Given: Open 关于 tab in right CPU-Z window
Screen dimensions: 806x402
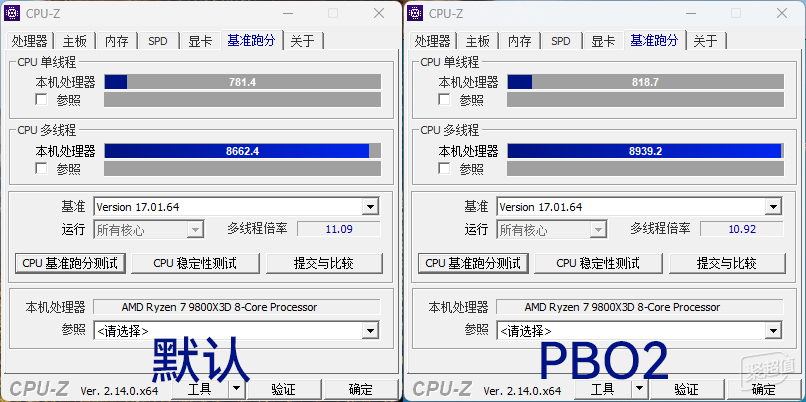Looking at the screenshot, I should pos(706,41).
